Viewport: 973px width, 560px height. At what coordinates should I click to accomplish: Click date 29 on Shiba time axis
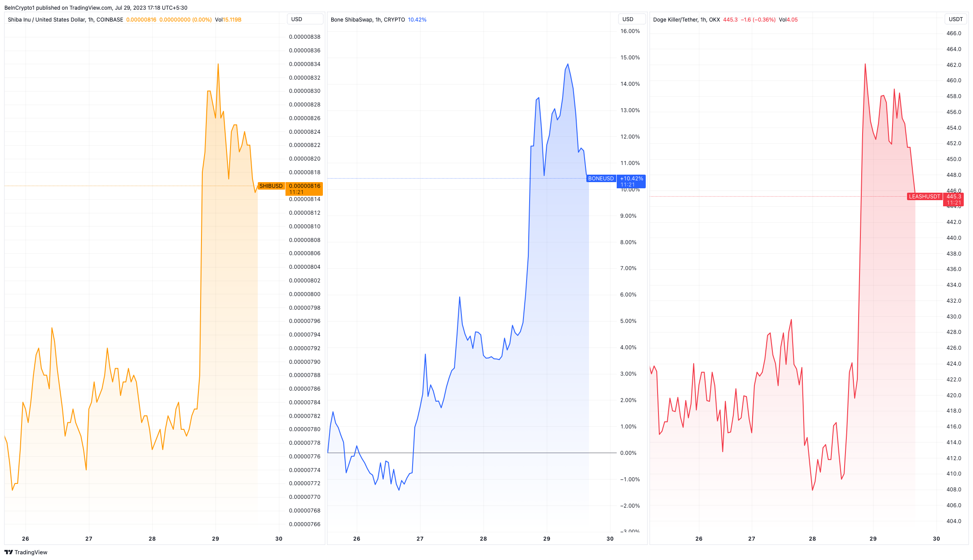[x=216, y=538]
